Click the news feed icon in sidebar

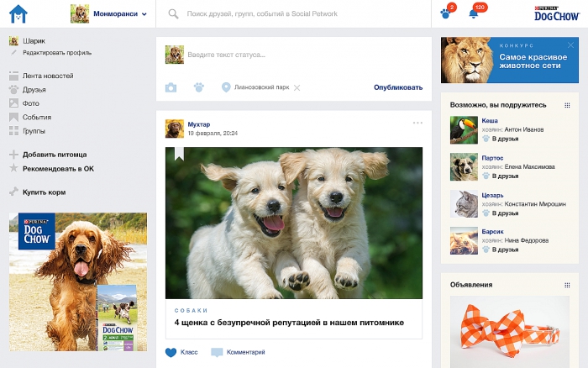coord(14,76)
